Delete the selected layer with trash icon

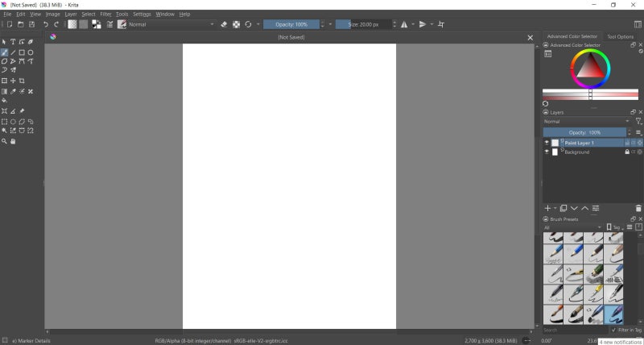(x=638, y=209)
